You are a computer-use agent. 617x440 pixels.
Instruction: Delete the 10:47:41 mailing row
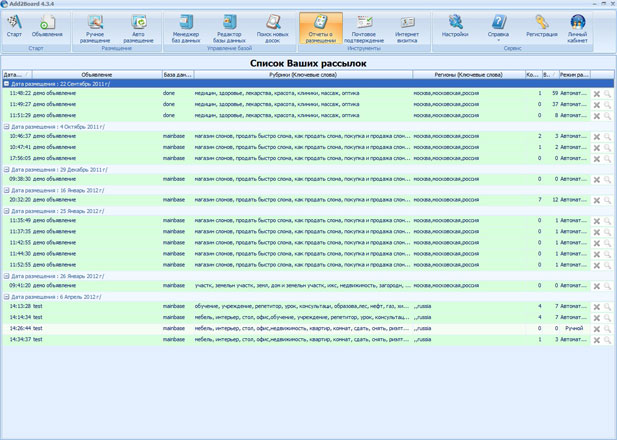coord(597,148)
